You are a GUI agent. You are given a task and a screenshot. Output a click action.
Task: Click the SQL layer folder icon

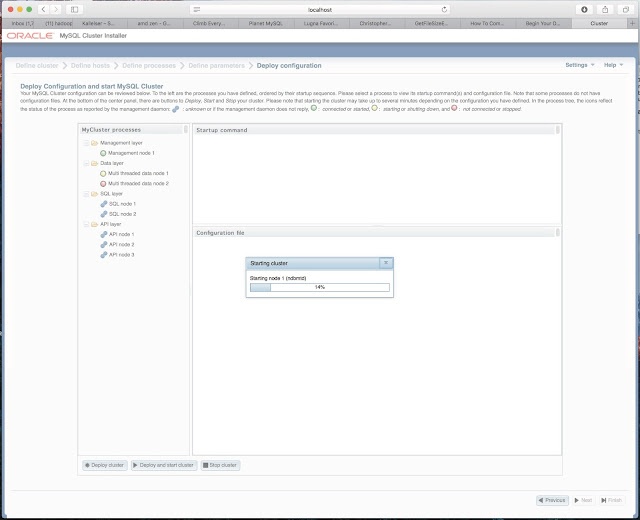pos(94,194)
